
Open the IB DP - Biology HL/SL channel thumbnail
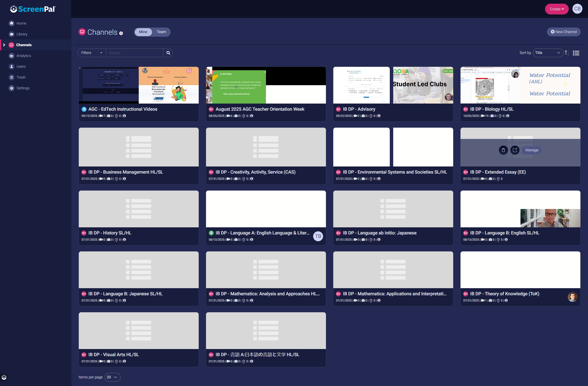coord(520,85)
